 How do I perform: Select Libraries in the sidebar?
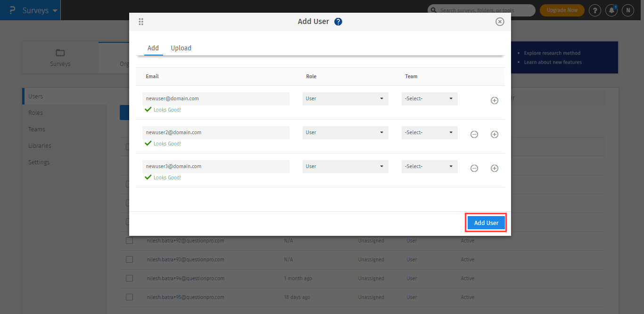(x=40, y=145)
